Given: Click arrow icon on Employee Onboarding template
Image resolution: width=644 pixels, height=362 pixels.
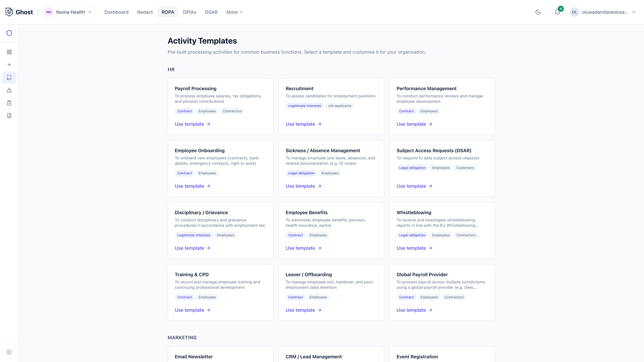Looking at the screenshot, I should (x=208, y=186).
